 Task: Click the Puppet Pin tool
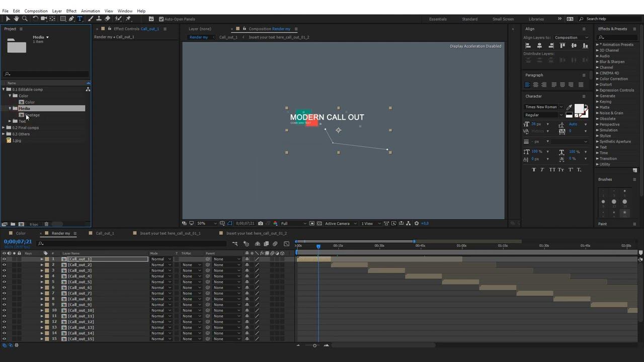pyautogui.click(x=128, y=19)
